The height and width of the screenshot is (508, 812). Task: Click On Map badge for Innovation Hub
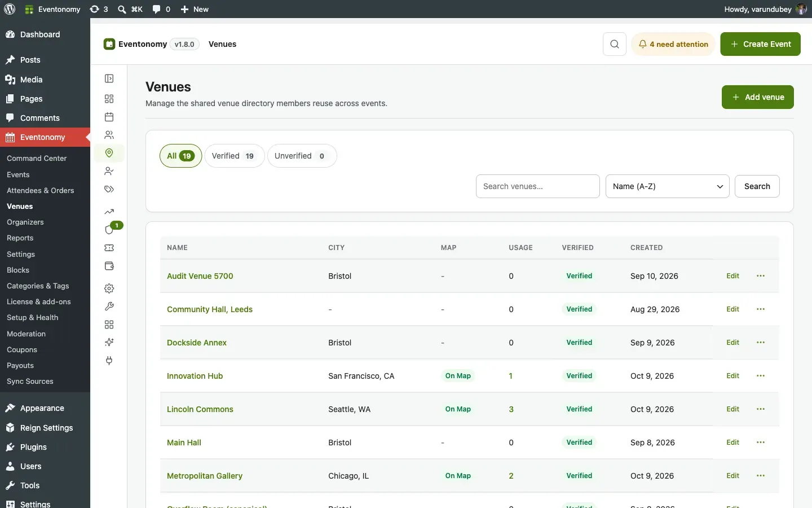tap(458, 376)
